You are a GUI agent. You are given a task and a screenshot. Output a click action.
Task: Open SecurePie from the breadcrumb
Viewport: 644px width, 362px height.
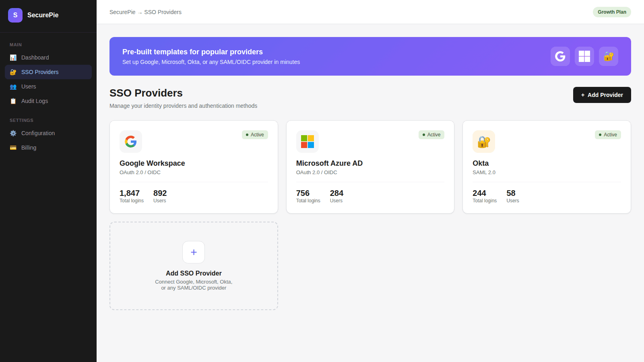(x=122, y=12)
